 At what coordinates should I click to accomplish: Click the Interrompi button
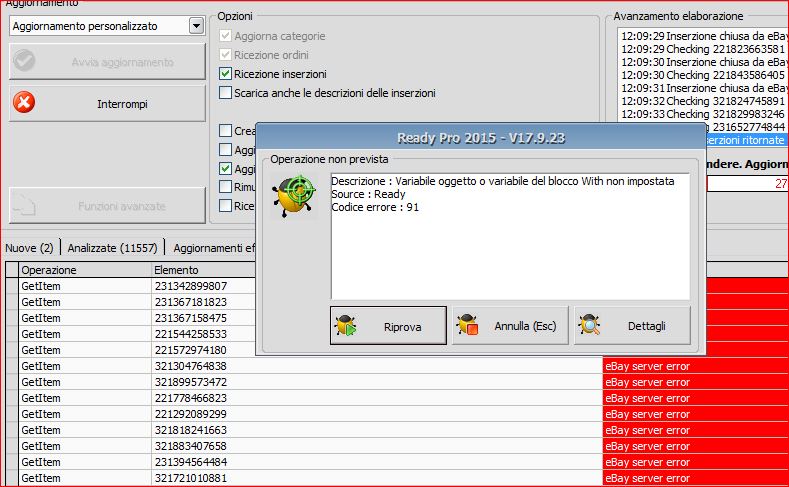coord(107,103)
